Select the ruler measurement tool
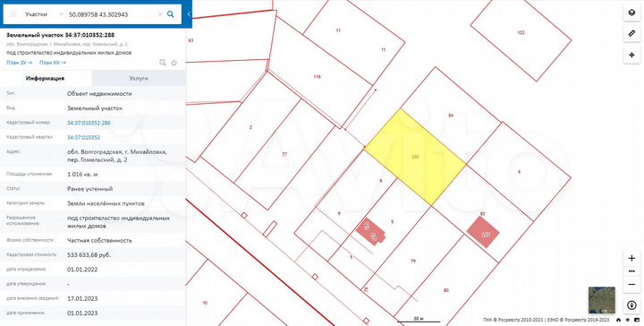 click(x=631, y=34)
